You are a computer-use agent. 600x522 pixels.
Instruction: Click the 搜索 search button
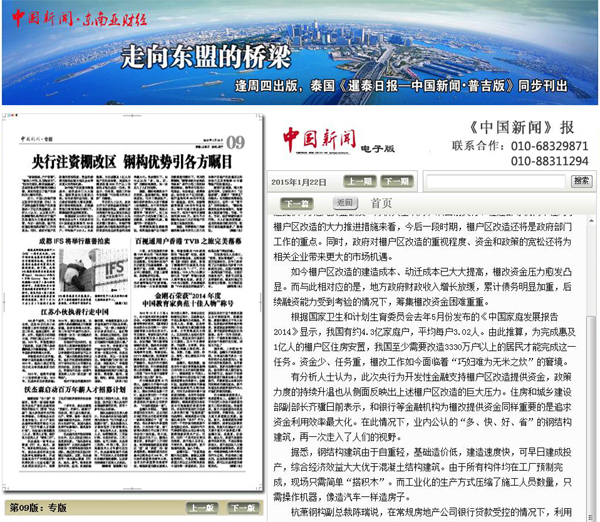click(580, 182)
